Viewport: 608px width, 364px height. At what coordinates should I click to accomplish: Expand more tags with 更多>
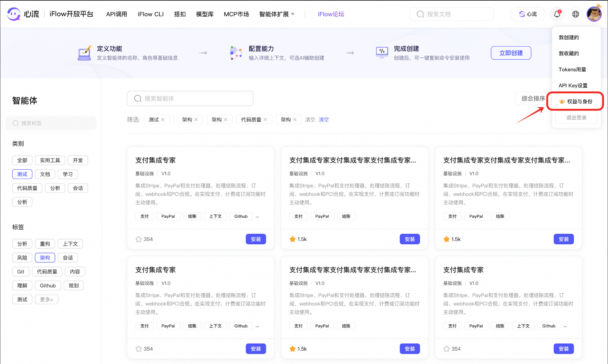click(46, 300)
